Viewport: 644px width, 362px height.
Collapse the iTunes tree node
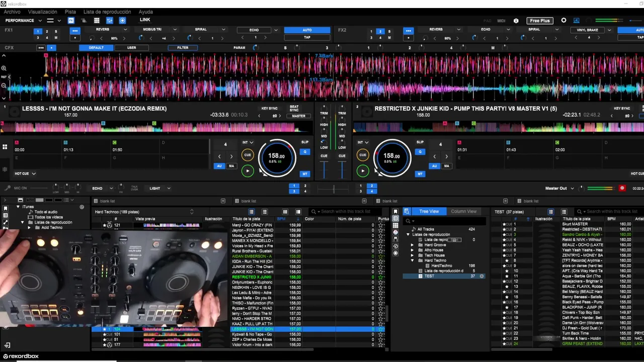[18, 207]
